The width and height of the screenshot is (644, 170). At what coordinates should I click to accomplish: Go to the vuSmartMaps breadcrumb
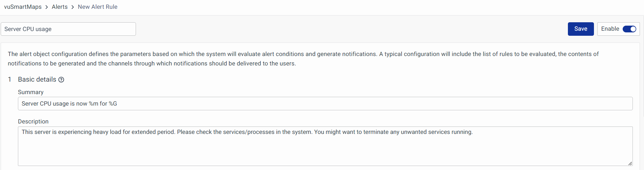tap(23, 7)
